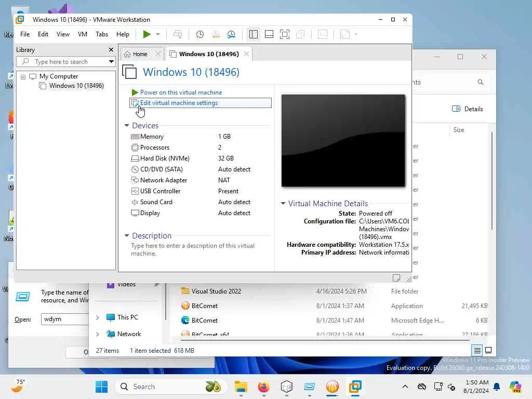Select the BitComet Microsoft Edge HTML file
Image resolution: width=532 pixels, height=399 pixels.
[x=205, y=321]
